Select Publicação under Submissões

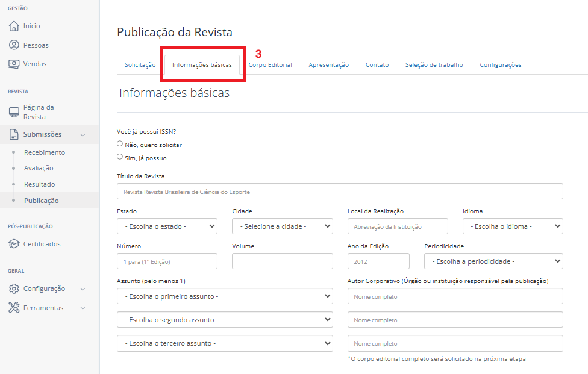coord(41,201)
